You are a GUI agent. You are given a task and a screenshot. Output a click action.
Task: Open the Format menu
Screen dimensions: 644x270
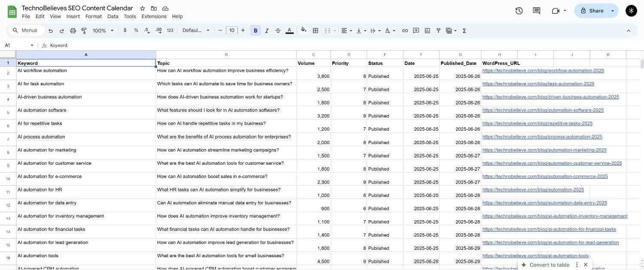94,16
